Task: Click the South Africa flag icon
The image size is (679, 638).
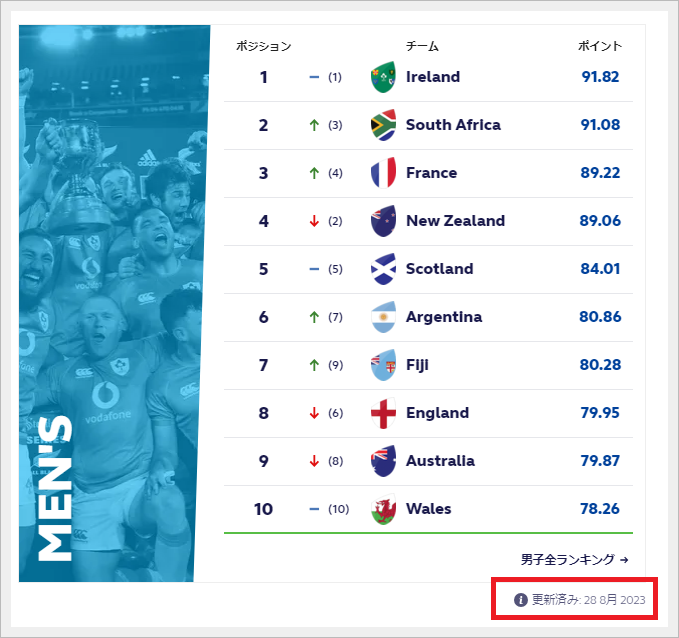Action: (383, 125)
